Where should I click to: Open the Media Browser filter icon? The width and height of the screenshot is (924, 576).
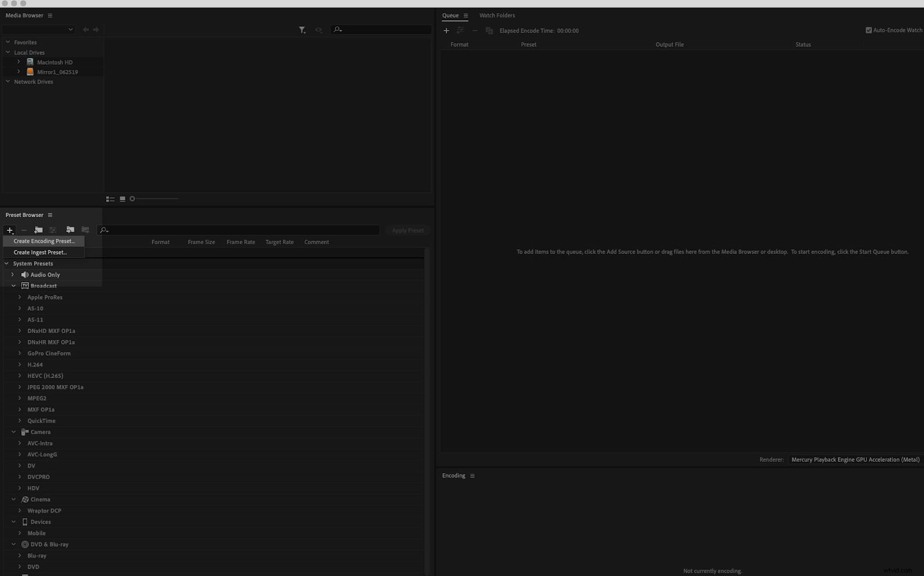[302, 29]
